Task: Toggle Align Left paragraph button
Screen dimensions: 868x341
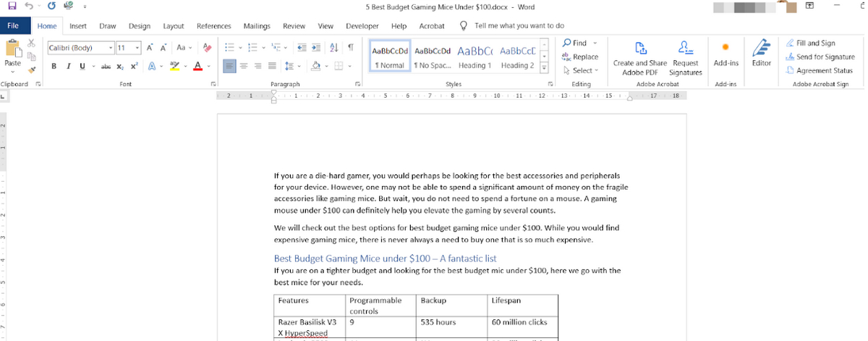Action: (x=229, y=66)
